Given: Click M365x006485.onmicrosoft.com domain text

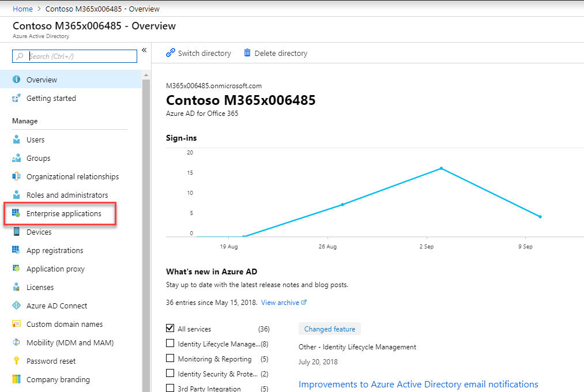Looking at the screenshot, I should (x=214, y=86).
